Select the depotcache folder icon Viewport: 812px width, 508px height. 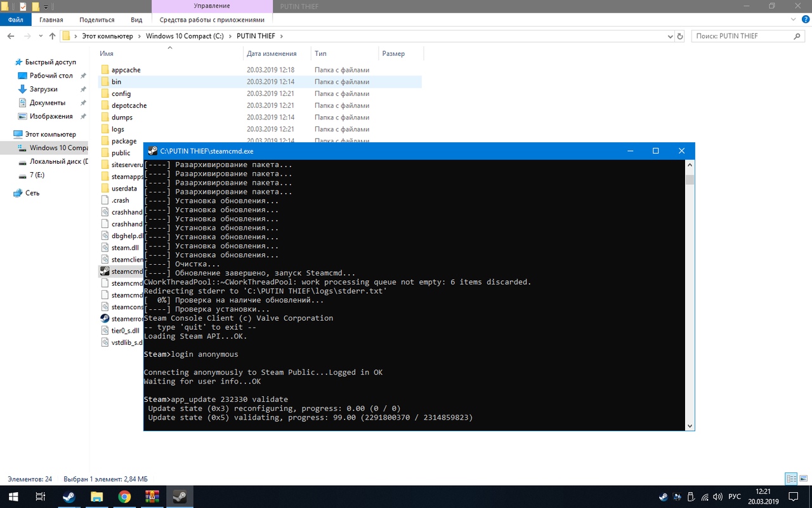106,105
